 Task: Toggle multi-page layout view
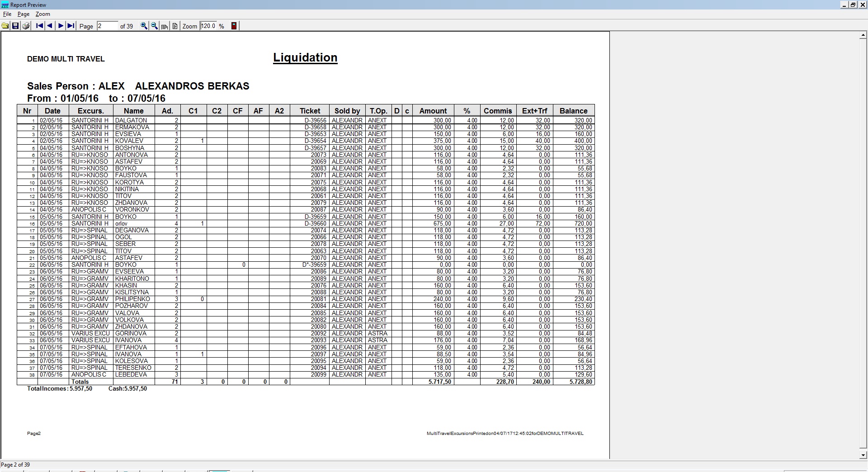(x=165, y=26)
